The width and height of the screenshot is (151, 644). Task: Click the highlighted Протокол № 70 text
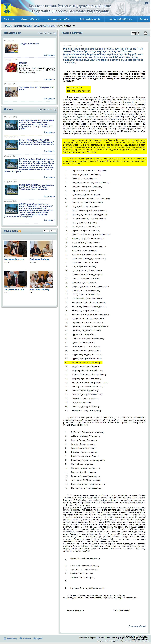(74, 88)
